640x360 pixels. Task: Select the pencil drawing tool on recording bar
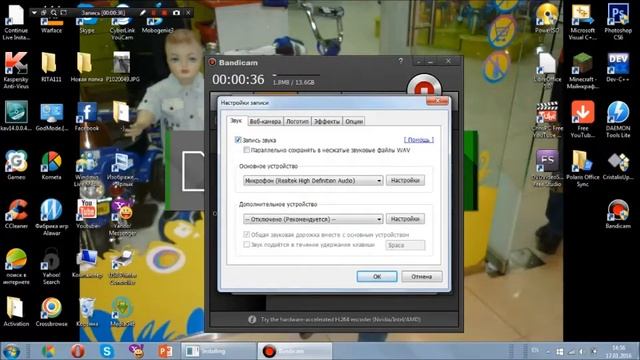142,13
